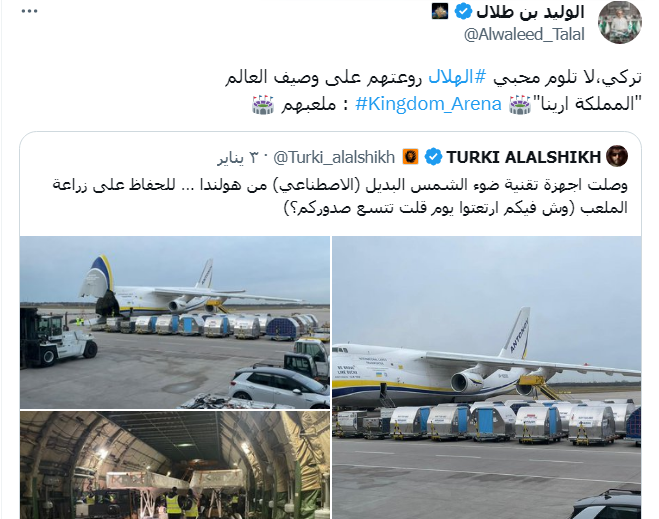
Task: Click Alwaleed's blue verified badge
Action: 463,12
